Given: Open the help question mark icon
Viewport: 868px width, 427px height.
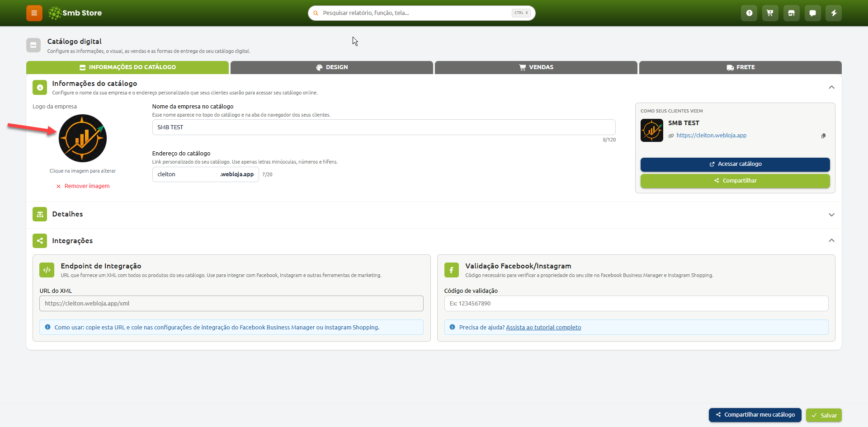Looking at the screenshot, I should tap(749, 13).
